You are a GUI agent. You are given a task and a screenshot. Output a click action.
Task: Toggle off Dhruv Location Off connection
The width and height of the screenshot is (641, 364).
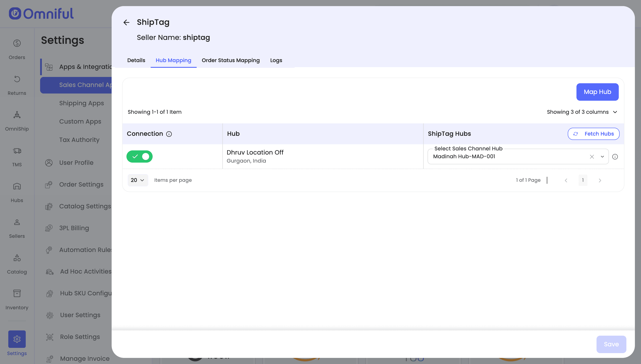(140, 156)
